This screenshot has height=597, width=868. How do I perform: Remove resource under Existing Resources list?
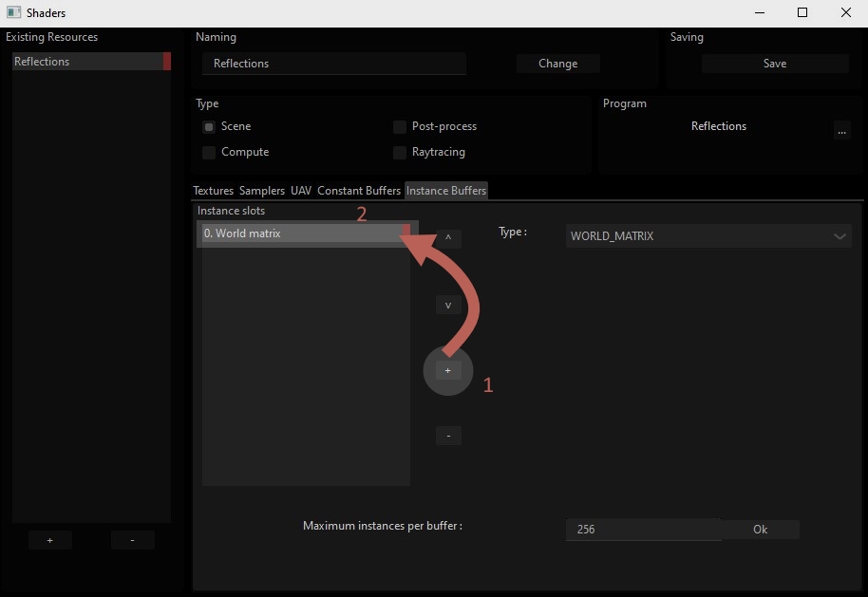tap(132, 540)
